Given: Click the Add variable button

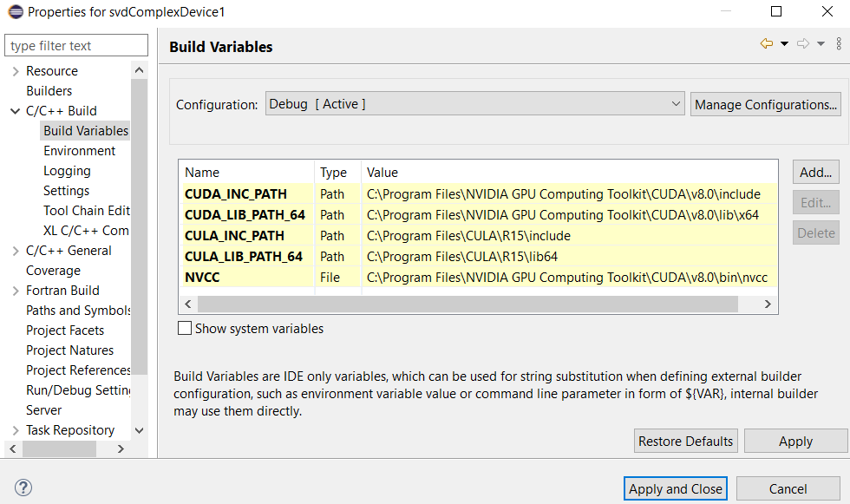Looking at the screenshot, I should (815, 172).
